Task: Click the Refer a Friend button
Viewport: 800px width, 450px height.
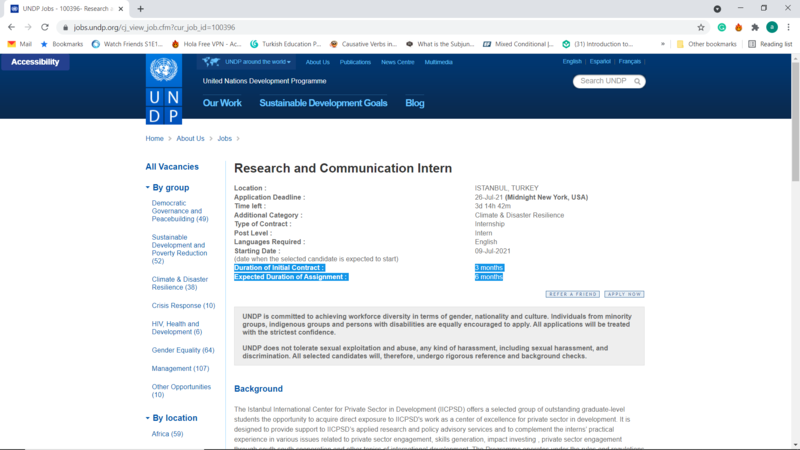Action: point(572,294)
